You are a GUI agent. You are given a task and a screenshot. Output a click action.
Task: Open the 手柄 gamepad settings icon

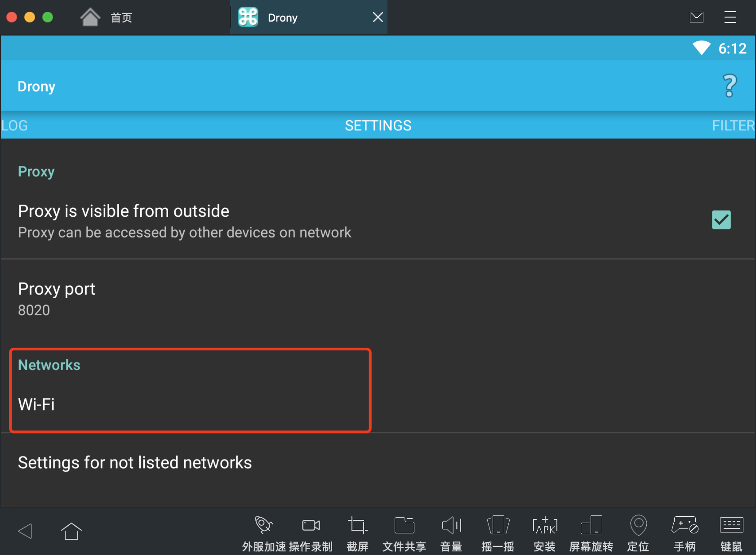point(685,525)
